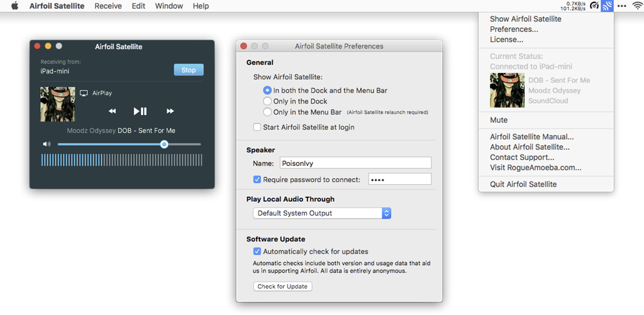Click the volume speaker icon in player window
The width and height of the screenshot is (644, 315).
point(47,144)
